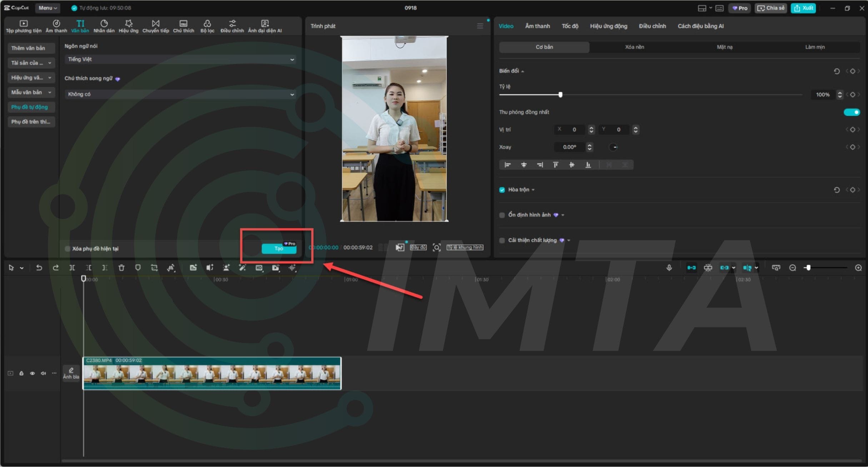Click the undo arrow in timeline toolbar
The image size is (868, 467).
point(39,268)
